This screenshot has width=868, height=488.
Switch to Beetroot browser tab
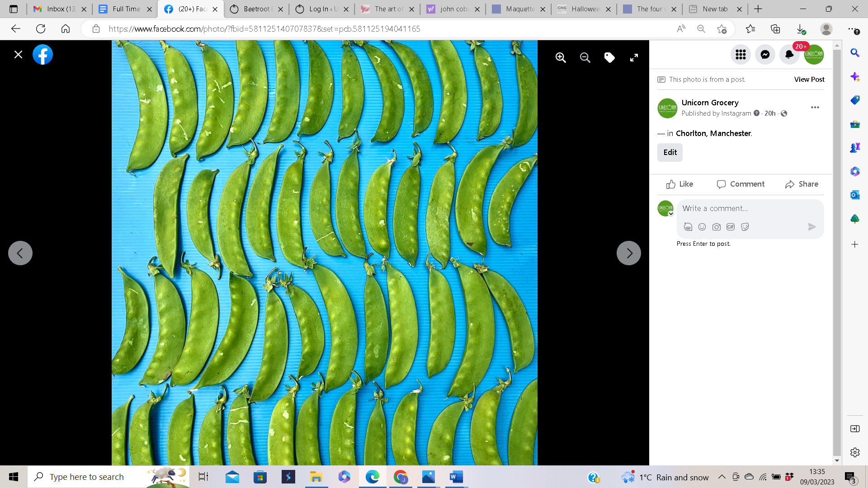click(x=255, y=9)
